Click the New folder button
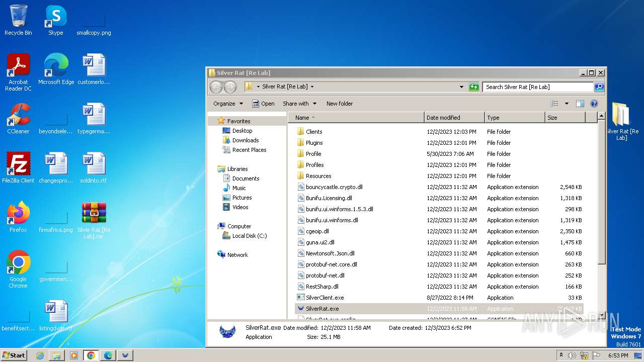This screenshot has width=644, height=362. click(340, 104)
